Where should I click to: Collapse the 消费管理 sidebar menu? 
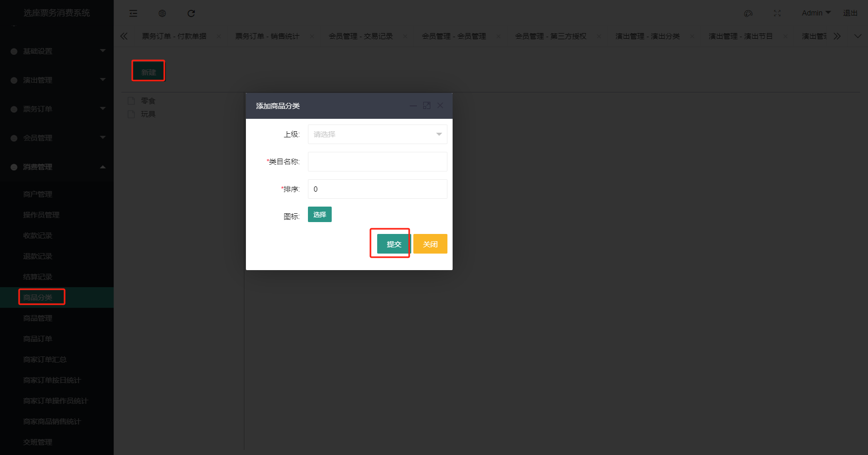click(57, 167)
